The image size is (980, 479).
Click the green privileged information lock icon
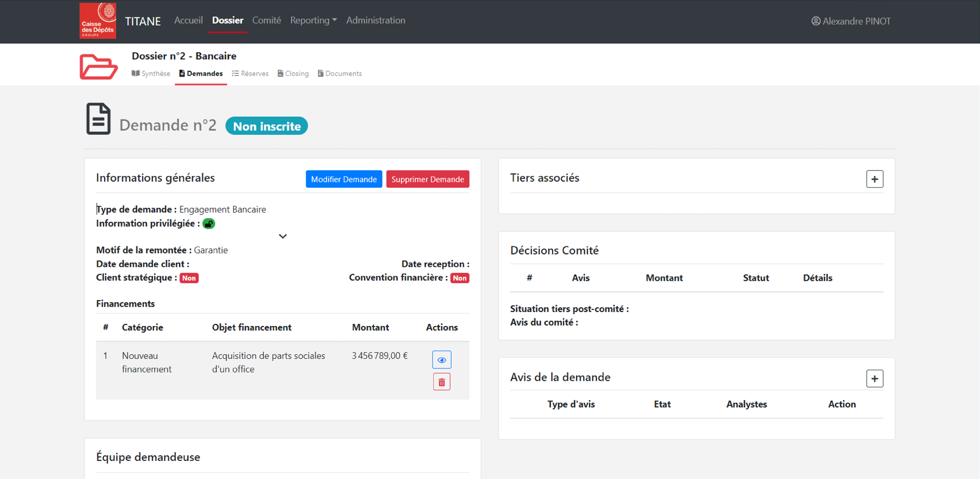pos(209,223)
